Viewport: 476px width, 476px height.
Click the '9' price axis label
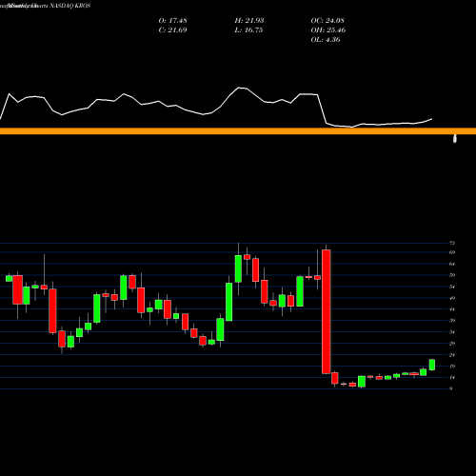click(451, 388)
